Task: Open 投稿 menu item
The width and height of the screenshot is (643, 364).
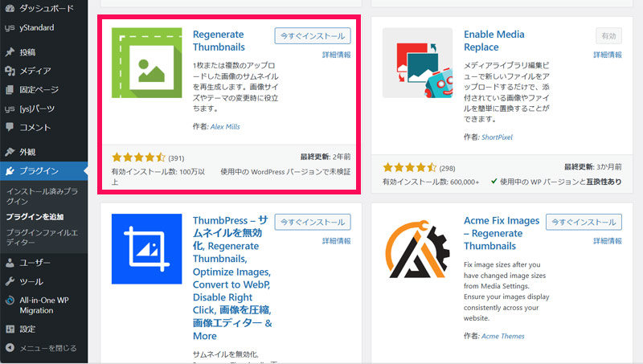Action: [x=44, y=52]
